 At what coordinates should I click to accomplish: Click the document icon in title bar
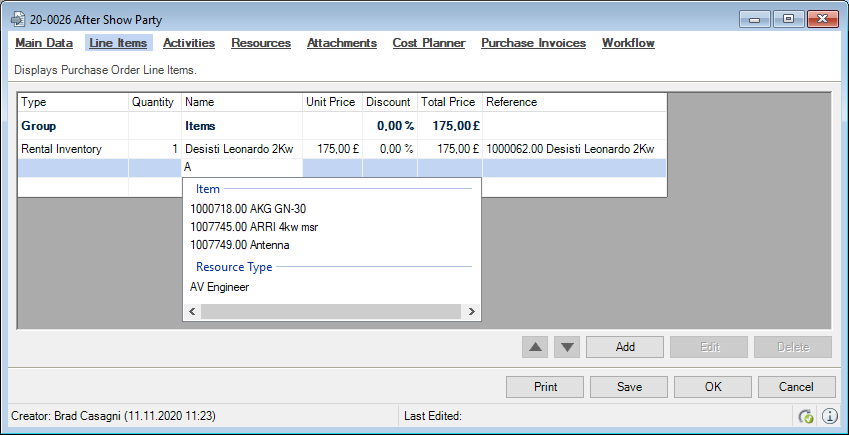pyautogui.click(x=17, y=19)
